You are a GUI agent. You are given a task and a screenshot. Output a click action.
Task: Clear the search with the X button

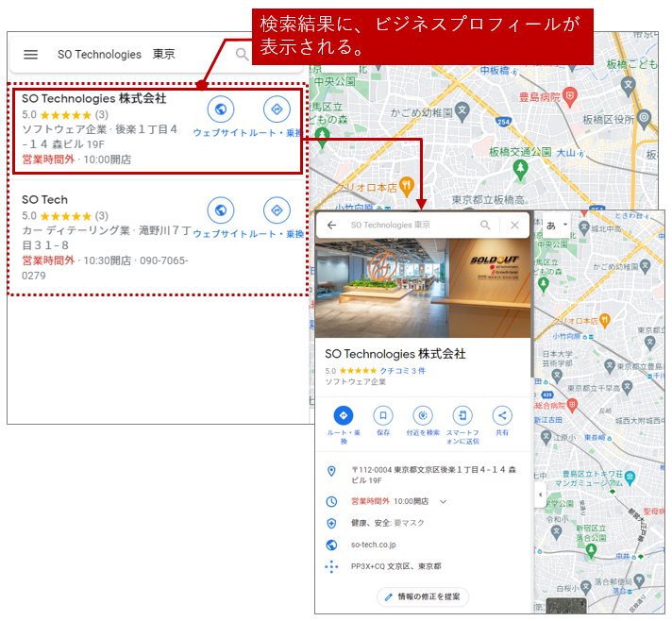point(514,226)
